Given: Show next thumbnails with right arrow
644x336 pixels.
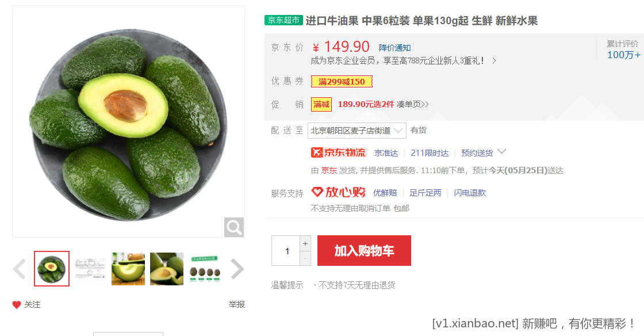Looking at the screenshot, I should click(x=237, y=269).
